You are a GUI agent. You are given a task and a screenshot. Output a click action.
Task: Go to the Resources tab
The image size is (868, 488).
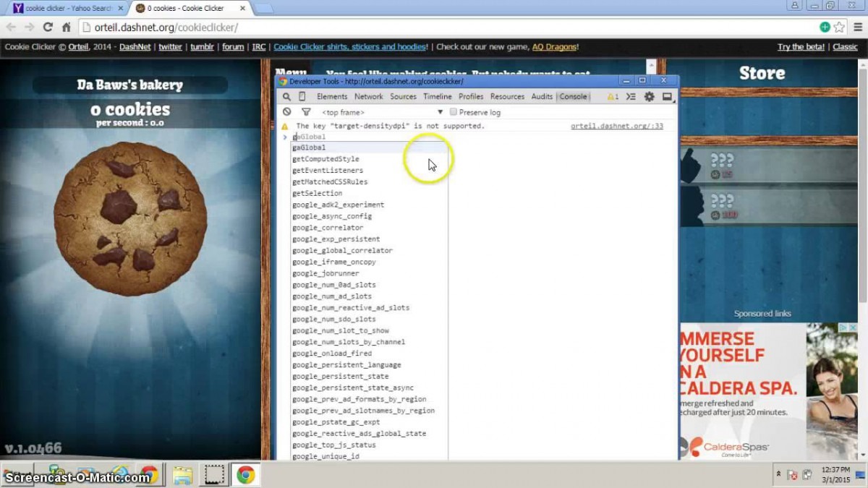click(507, 97)
